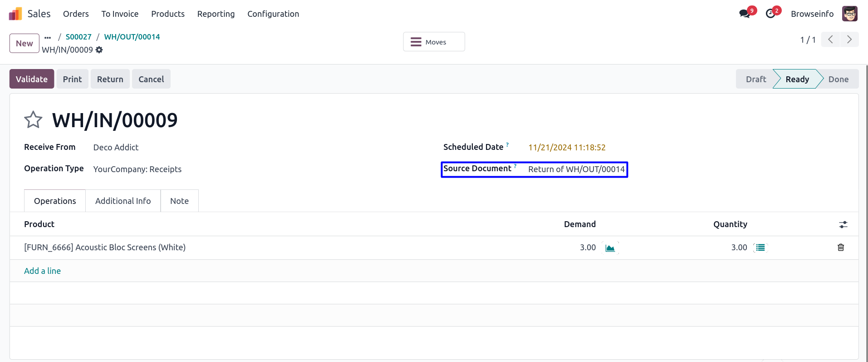The height and width of the screenshot is (362, 868).
Task: Expand the breadcrumb ellipsis
Action: point(48,37)
